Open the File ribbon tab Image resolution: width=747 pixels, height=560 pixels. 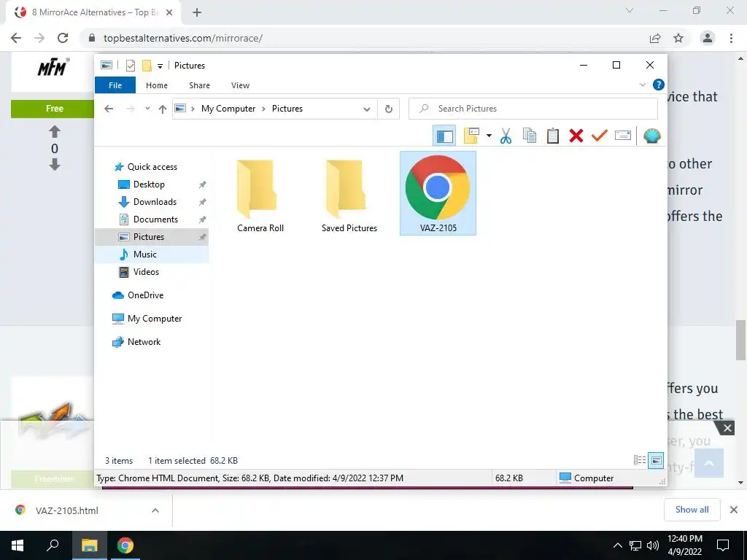coord(115,85)
